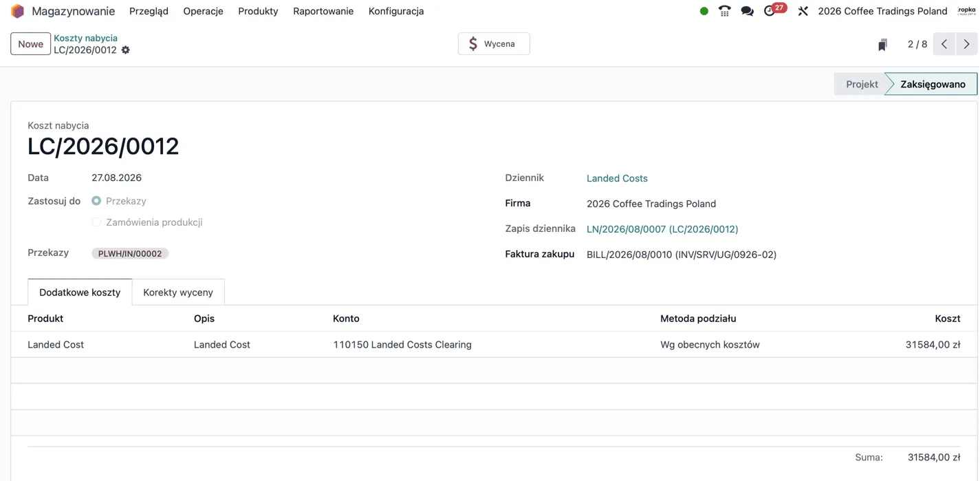Image resolution: width=980 pixels, height=481 pixels.
Task: Click the user avatar logo top right
Action: (967, 11)
